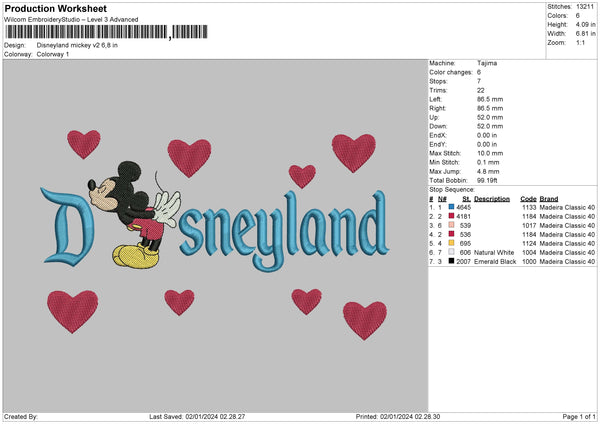Viewport: 600px width, 424px height.
Task: Click the Brand column header
Action: pyautogui.click(x=550, y=198)
